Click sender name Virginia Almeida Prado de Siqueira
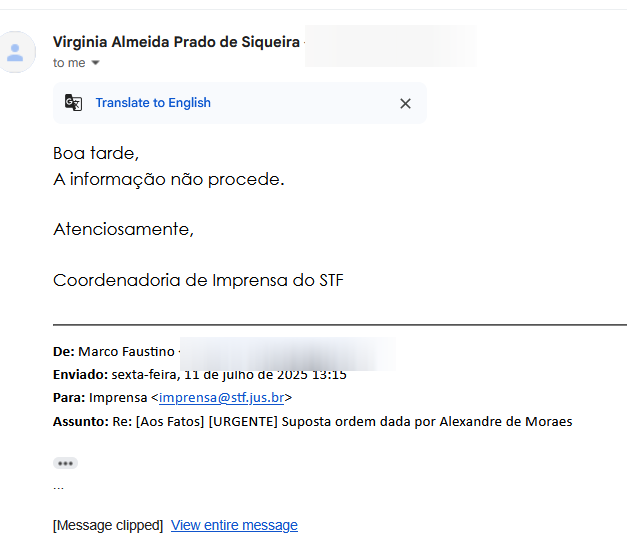627x558 pixels. click(176, 42)
